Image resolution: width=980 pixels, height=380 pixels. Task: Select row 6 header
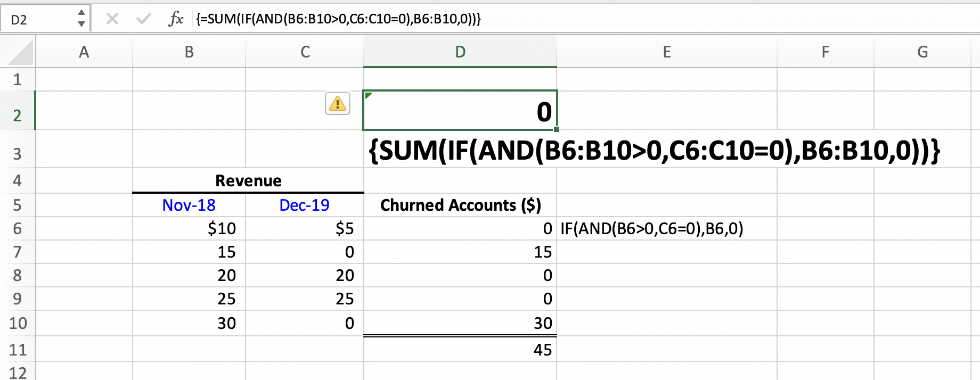17,229
